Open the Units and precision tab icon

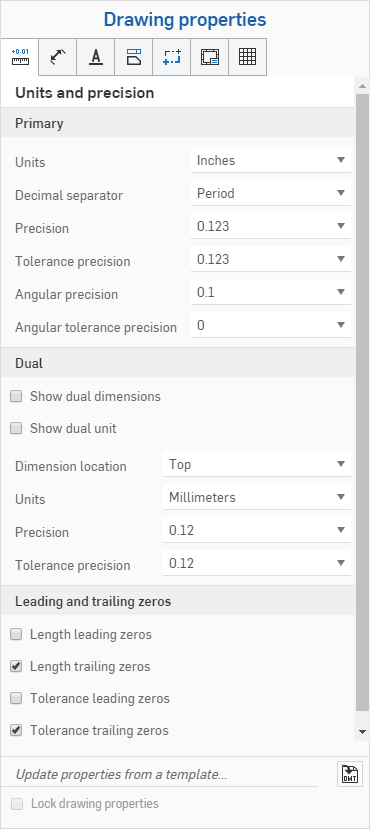click(x=20, y=57)
